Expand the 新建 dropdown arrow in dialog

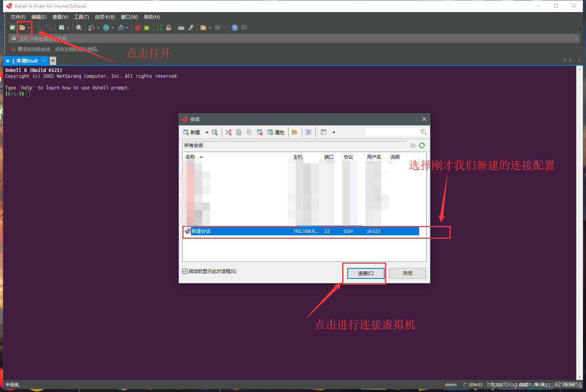207,133
